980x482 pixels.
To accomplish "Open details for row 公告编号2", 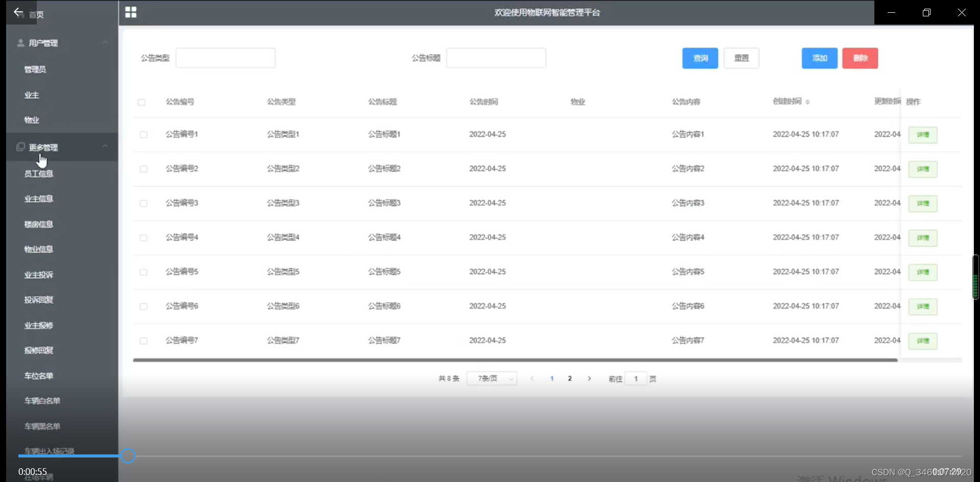I will click(923, 169).
